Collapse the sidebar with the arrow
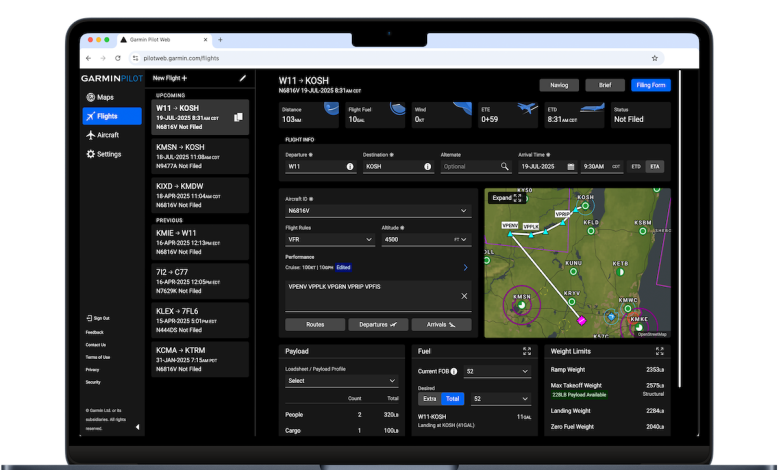 [x=138, y=427]
